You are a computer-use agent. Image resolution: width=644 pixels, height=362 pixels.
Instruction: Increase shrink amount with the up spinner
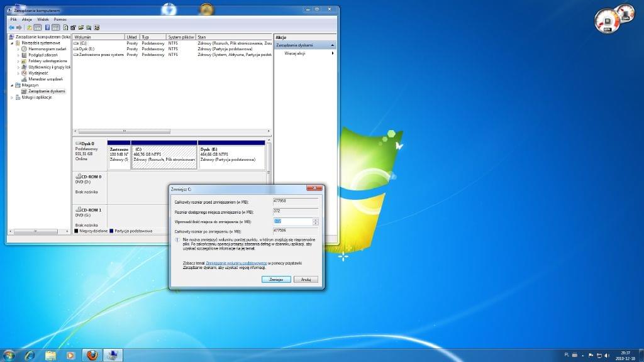[316, 220]
